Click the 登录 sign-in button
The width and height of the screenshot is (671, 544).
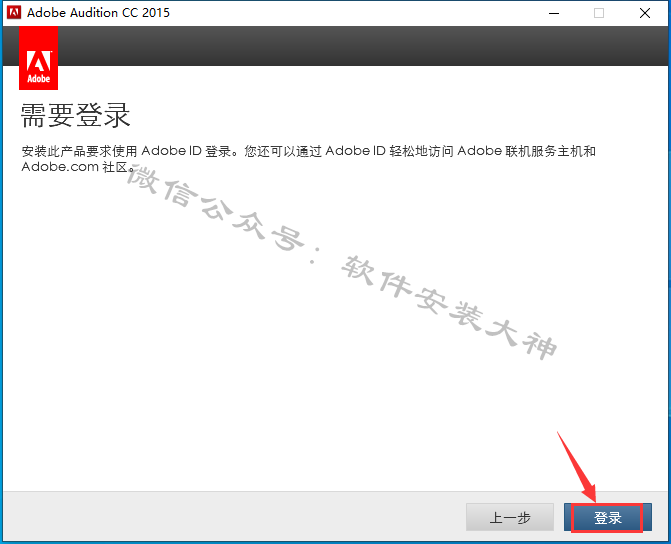coord(608,517)
